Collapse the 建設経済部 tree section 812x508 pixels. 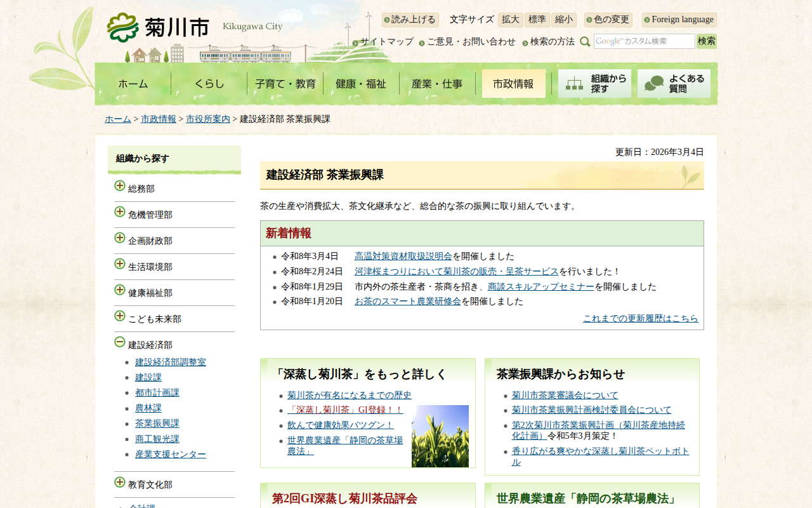tap(120, 342)
